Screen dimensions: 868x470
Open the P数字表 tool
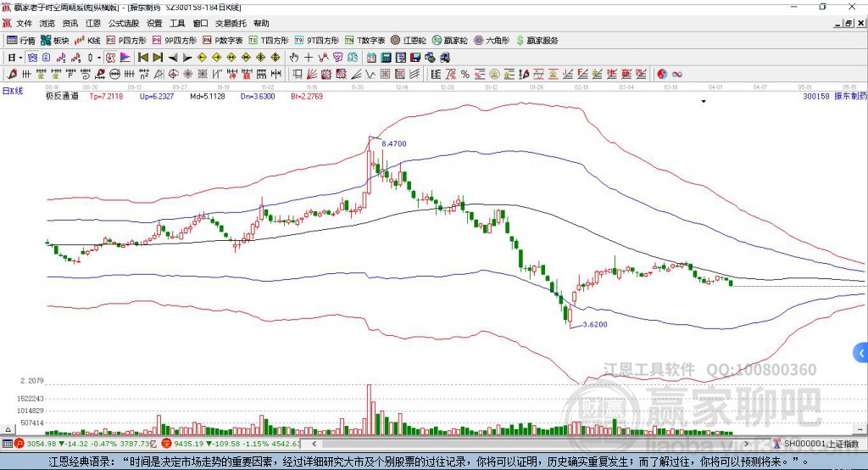(x=223, y=41)
